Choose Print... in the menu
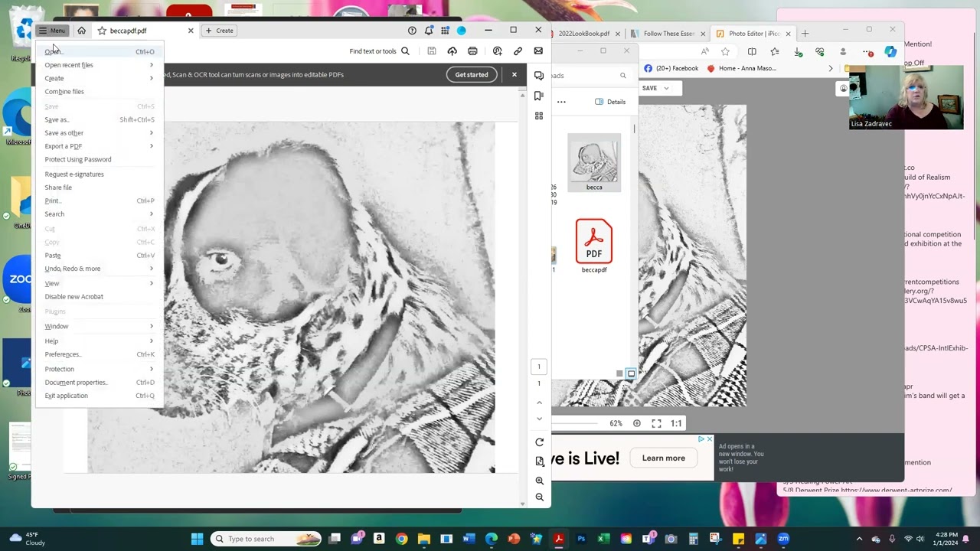980x551 pixels. (x=100, y=201)
